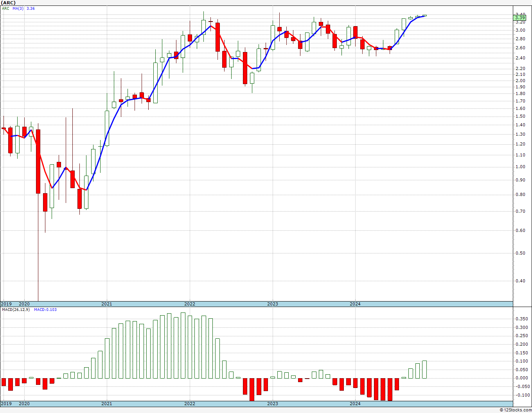
Task: Click 2021 on the price chart timeline
Action: click(107, 304)
